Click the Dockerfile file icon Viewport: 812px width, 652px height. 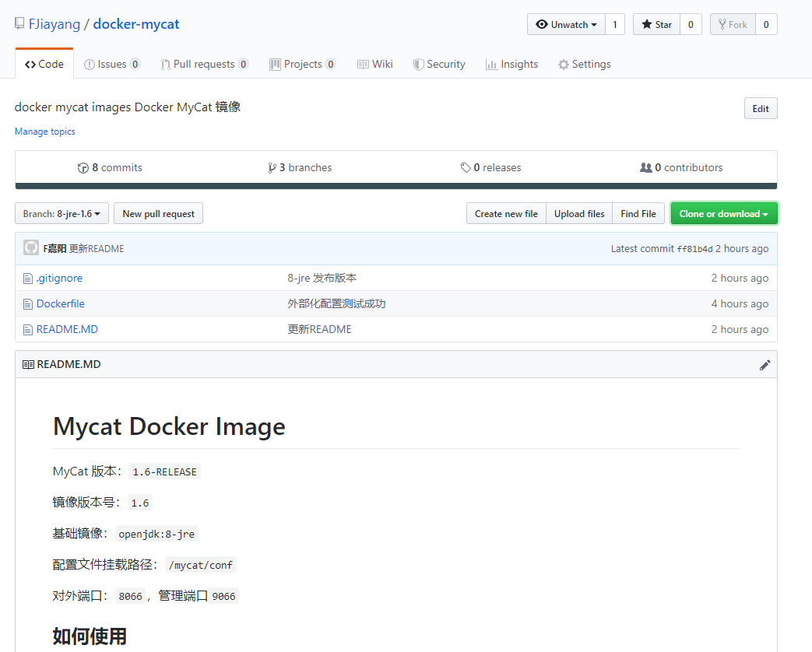[28, 304]
